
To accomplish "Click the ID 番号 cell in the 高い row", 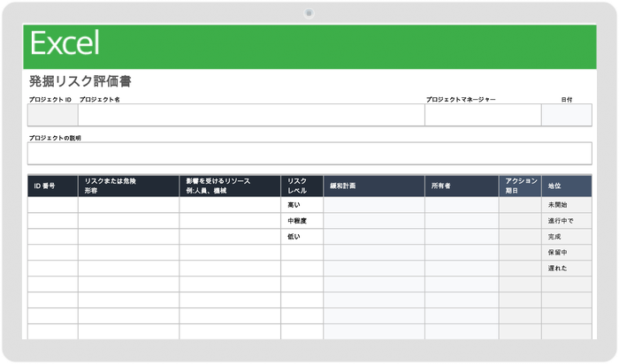I will tap(52, 205).
